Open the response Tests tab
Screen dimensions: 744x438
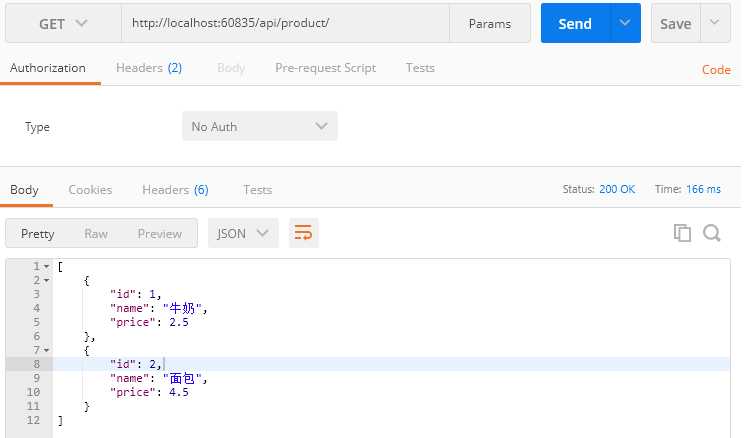[x=258, y=190]
